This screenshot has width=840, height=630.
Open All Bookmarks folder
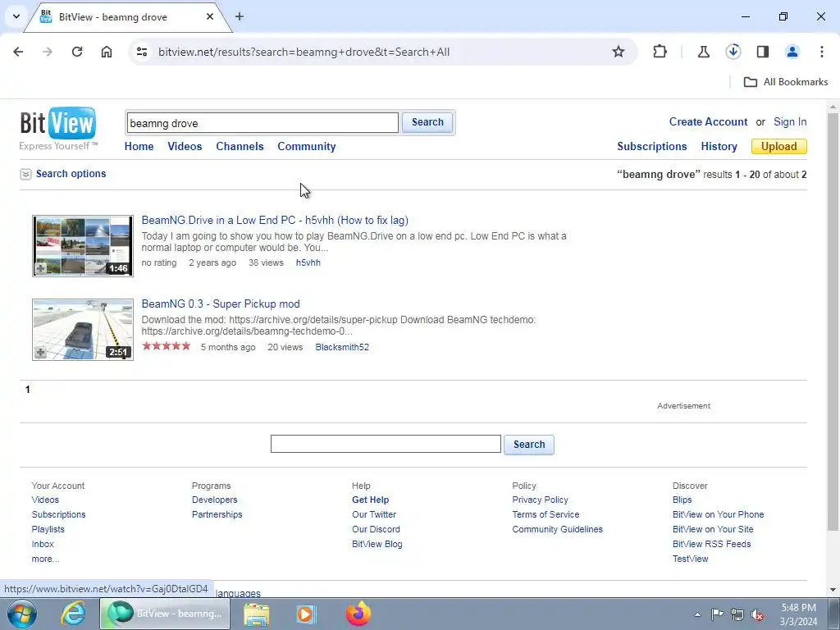click(x=786, y=82)
